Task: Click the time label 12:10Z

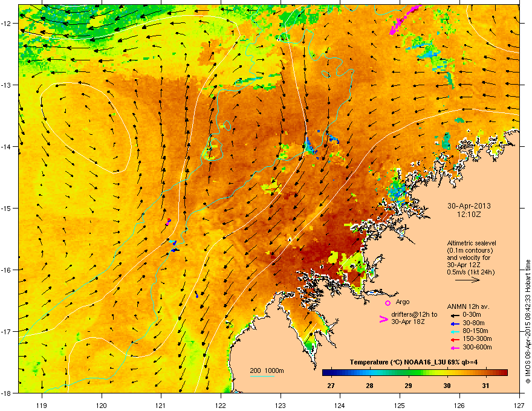Action: [x=469, y=215]
